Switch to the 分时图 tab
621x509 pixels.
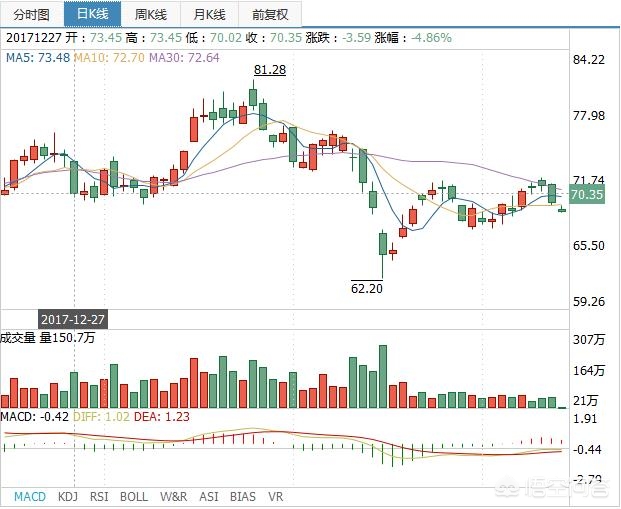(32, 14)
